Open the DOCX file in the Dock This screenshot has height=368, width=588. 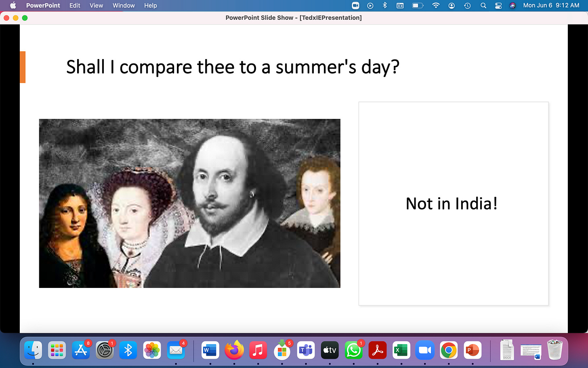coord(507,350)
